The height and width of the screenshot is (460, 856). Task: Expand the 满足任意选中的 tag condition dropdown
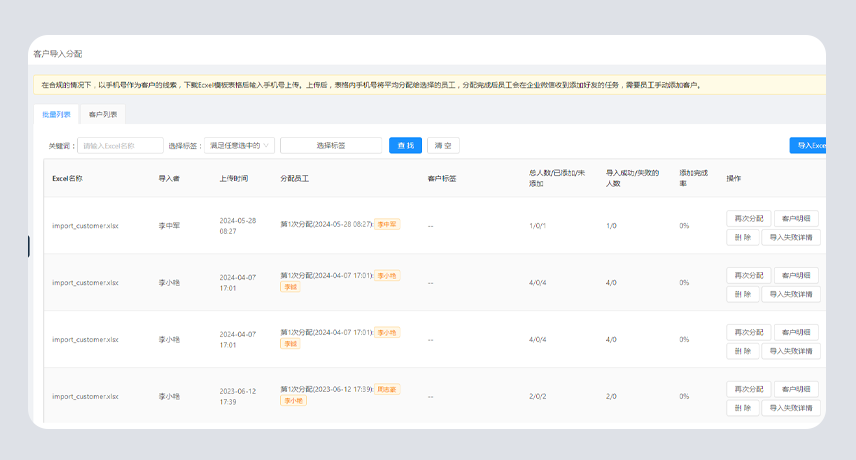(x=238, y=145)
